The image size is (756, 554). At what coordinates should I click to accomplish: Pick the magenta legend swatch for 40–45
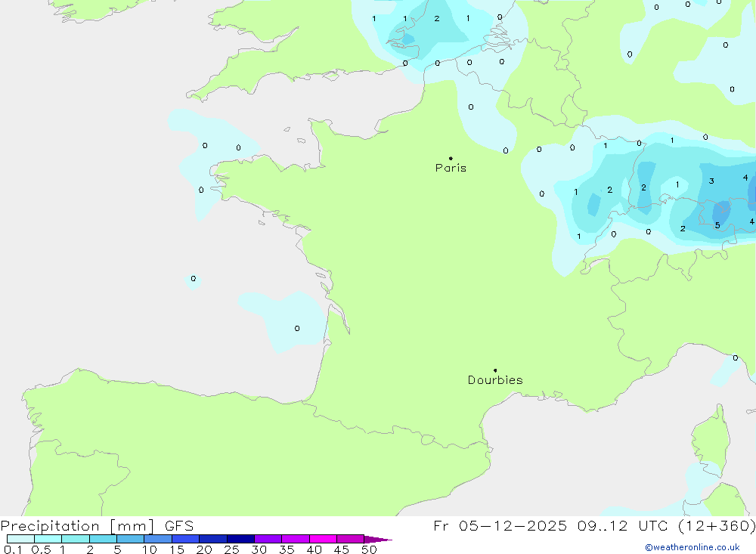tap(323, 539)
